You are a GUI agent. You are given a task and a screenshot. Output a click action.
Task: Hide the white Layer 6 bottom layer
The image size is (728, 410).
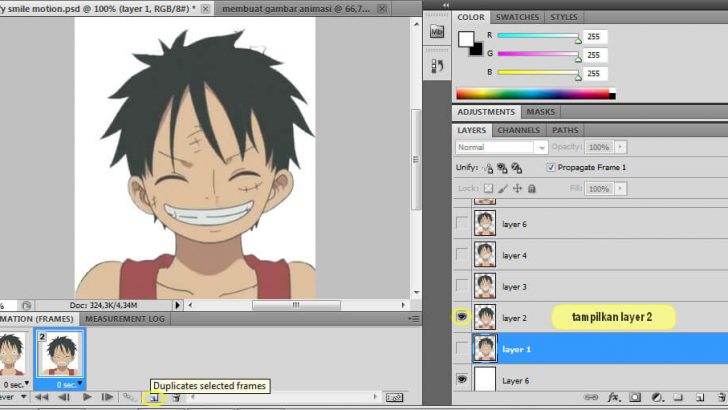(462, 379)
